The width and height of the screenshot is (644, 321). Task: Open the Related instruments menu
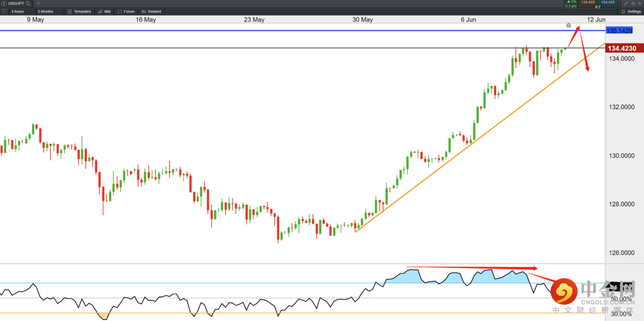click(151, 11)
